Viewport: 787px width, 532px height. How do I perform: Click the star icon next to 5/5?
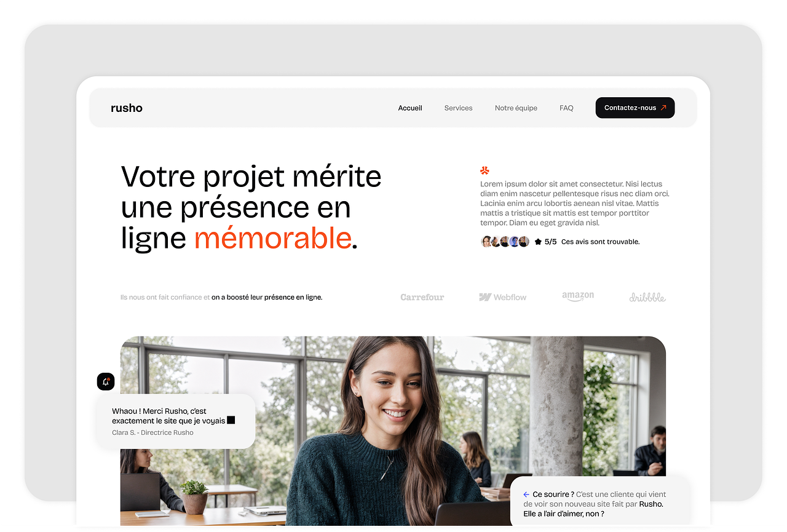coord(538,242)
